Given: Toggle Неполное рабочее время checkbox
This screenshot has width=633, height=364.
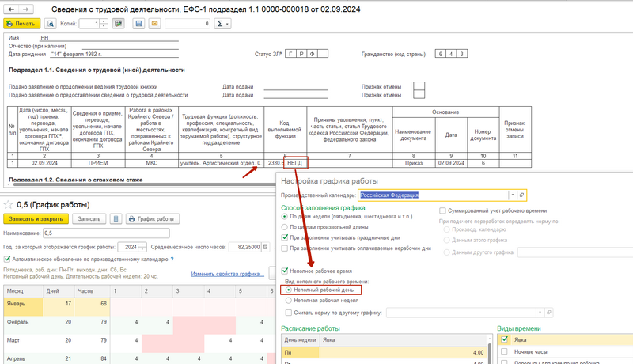Looking at the screenshot, I should (285, 270).
